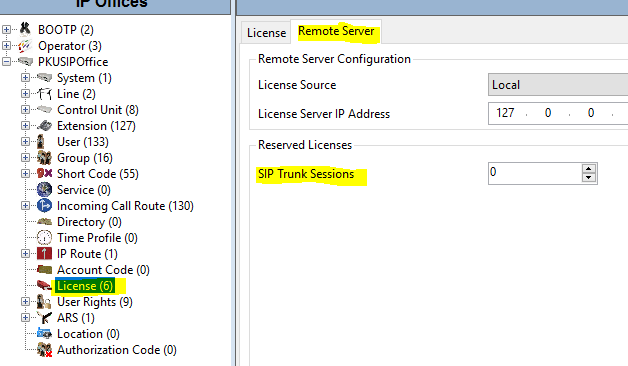Click the Account Code icon
This screenshot has height=366, width=628.
click(x=44, y=269)
